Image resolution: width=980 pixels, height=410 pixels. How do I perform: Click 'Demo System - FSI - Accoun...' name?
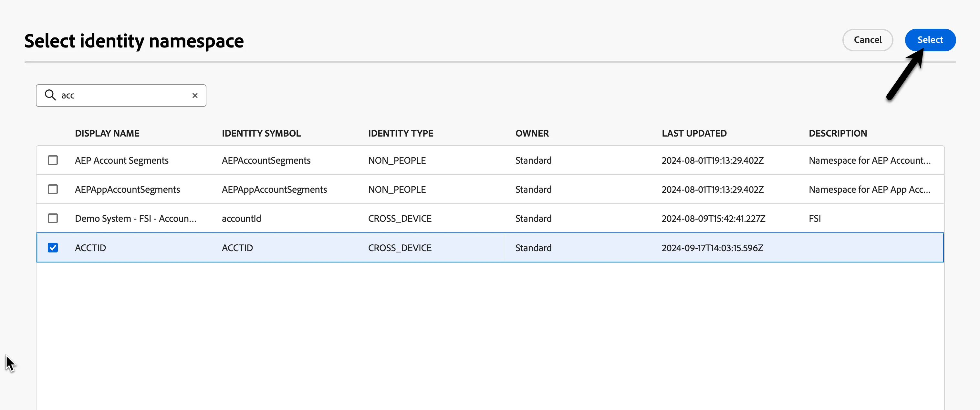click(136, 219)
